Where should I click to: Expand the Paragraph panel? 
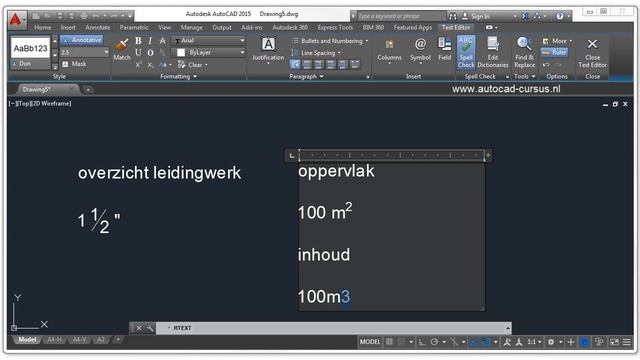(306, 76)
